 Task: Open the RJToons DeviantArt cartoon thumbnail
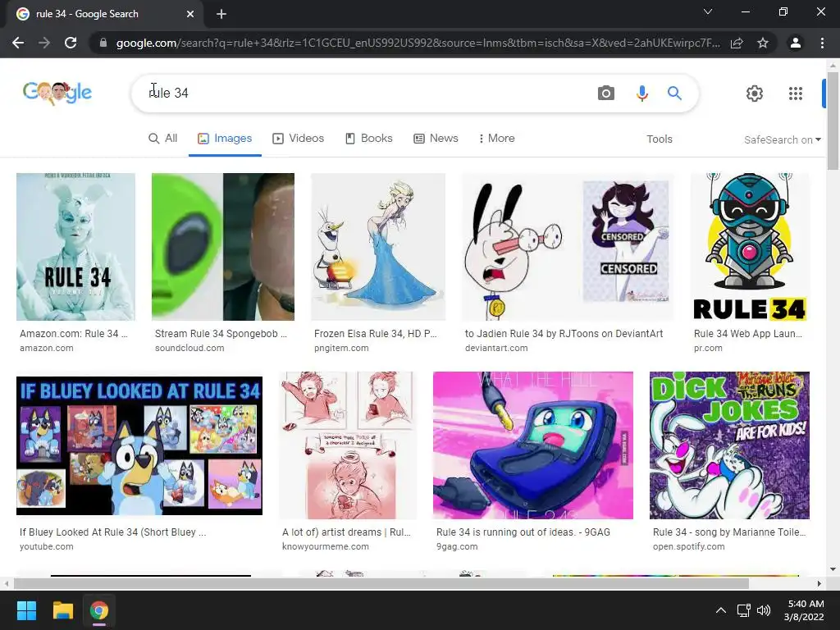tap(568, 246)
